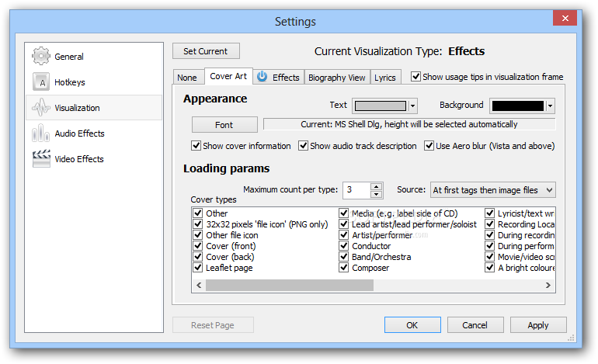
Task: Click the Hotkeys keyboard key icon
Action: coord(41,82)
